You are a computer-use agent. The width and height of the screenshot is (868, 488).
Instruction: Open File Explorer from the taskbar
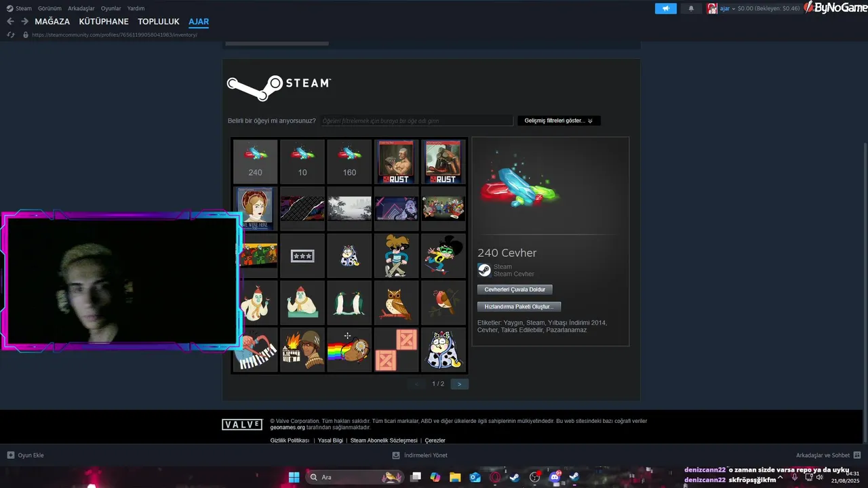pos(455,477)
